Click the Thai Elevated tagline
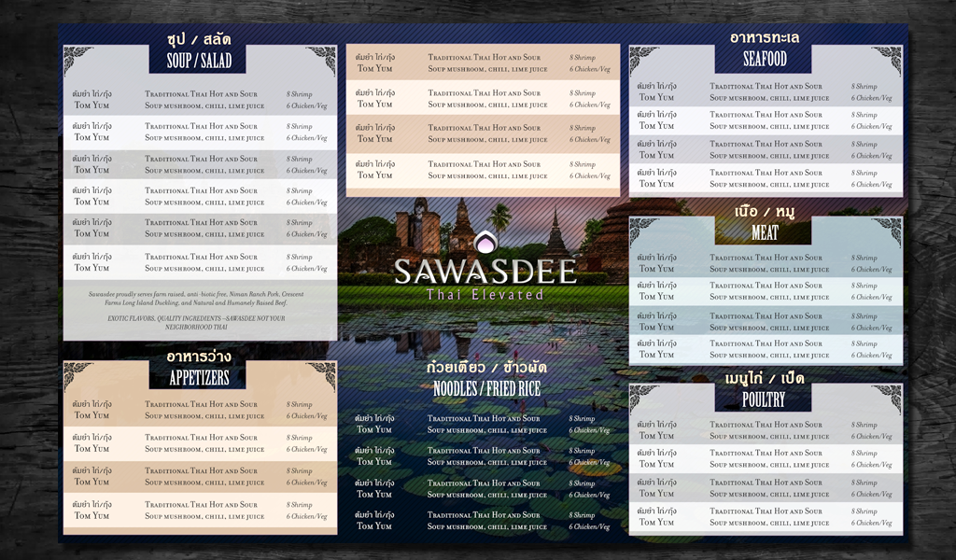956x560 pixels. [x=485, y=295]
